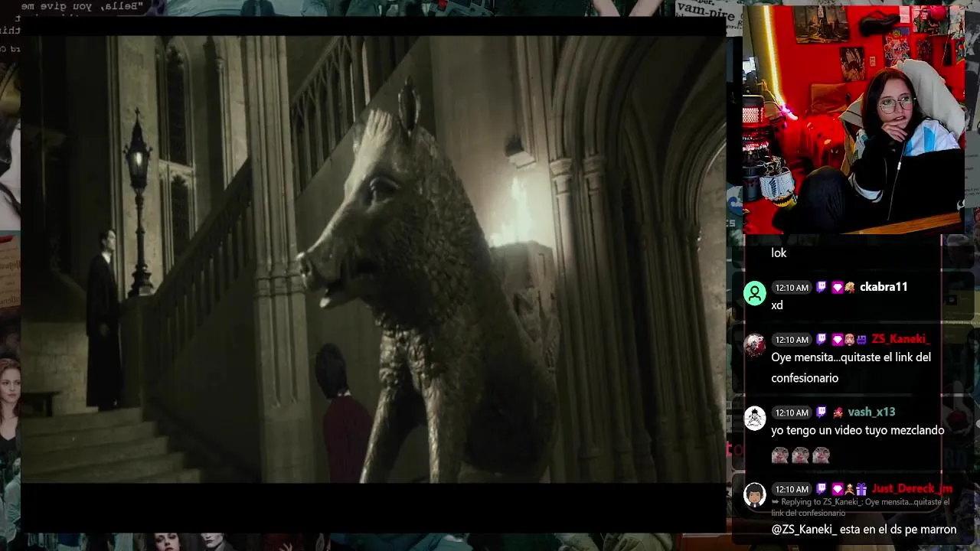This screenshot has height=551, width=980.
Task: Click message 'Oye mensita...quitaste el link del'
Action: tap(851, 357)
